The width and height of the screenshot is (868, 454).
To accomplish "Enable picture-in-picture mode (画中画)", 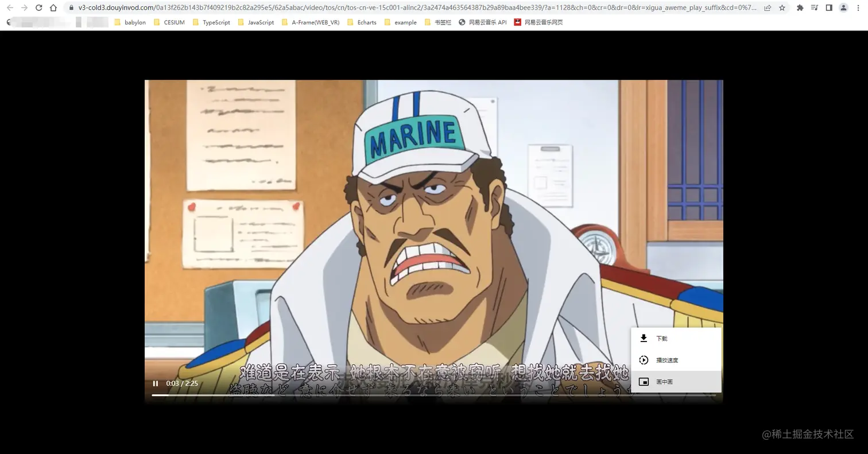I will (664, 381).
